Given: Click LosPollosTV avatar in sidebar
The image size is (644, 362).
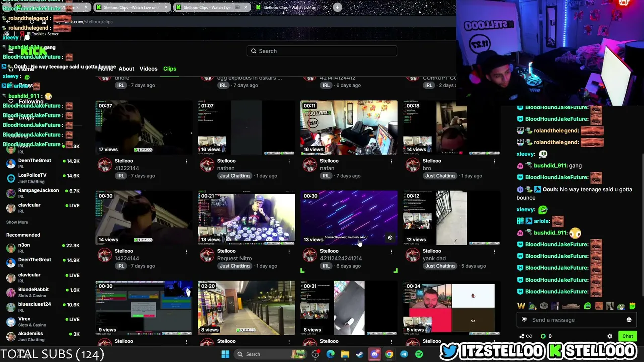Looking at the screenshot, I should coord(11,178).
